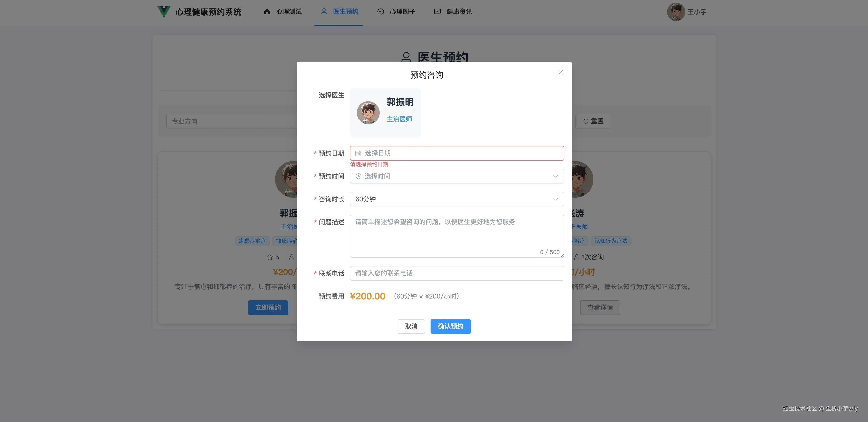Open the 预约时间 time selector
Screen dimensions: 868x422
[x=457, y=176]
